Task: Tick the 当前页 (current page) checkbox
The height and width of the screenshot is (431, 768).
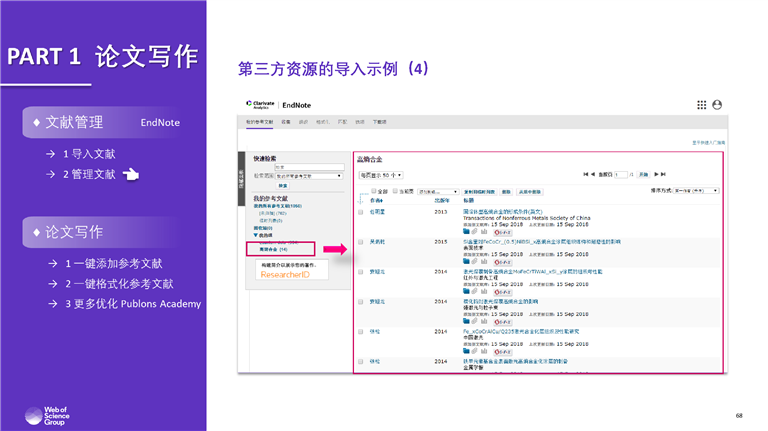Action: point(395,191)
